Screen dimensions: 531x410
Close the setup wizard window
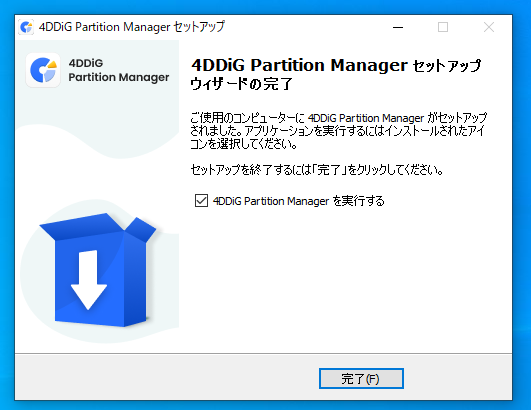click(x=489, y=27)
